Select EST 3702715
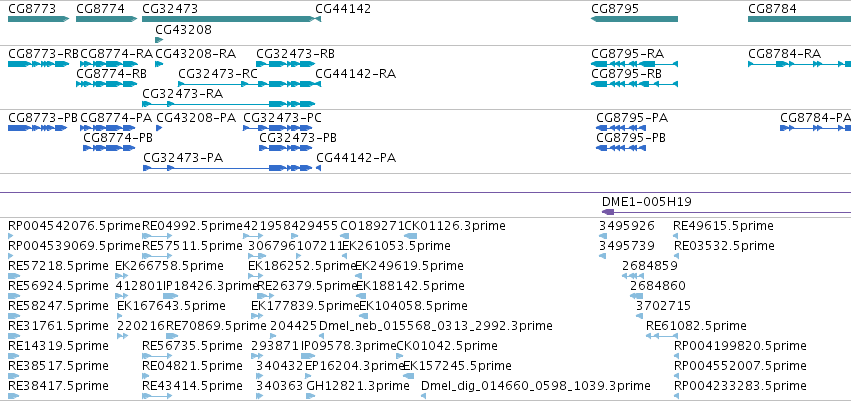851x401 pixels. coord(639,316)
